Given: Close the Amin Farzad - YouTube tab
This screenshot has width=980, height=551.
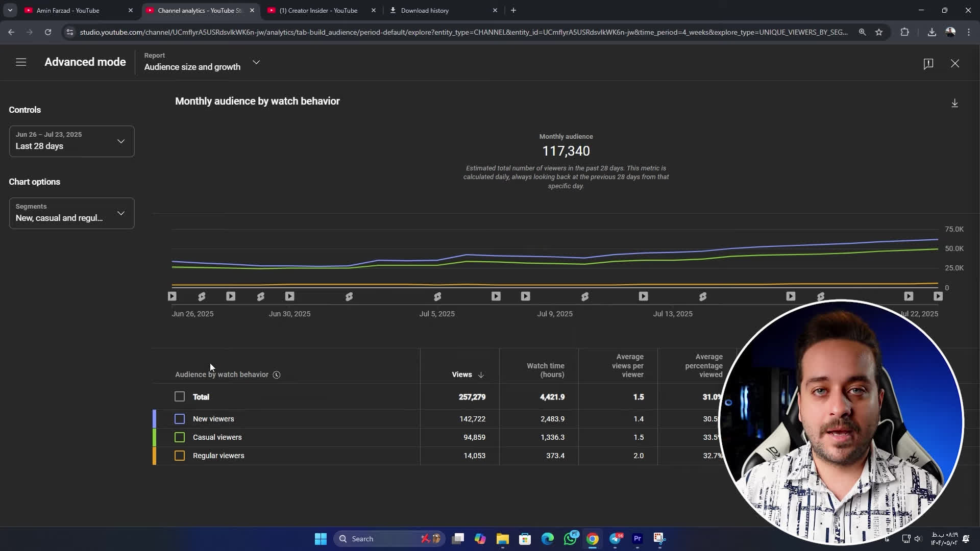Looking at the screenshot, I should pos(130,10).
